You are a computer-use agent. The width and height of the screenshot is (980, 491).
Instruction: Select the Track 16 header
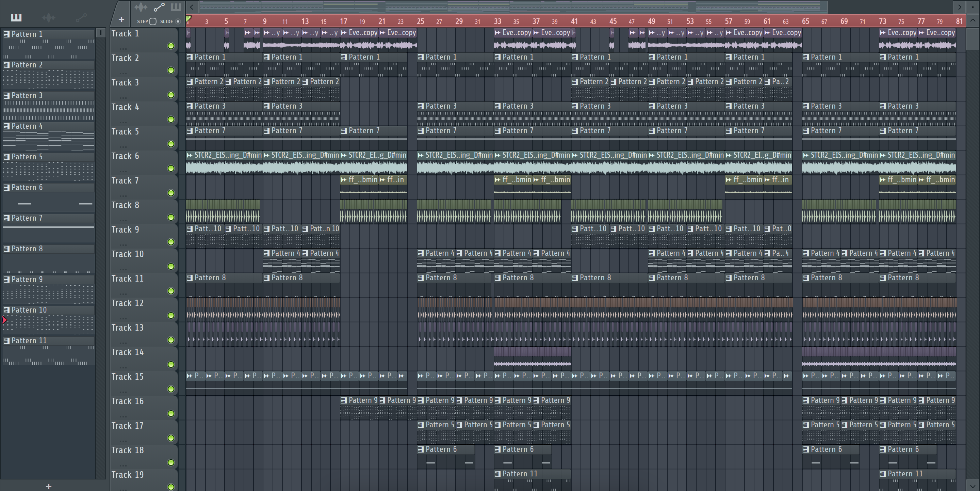click(144, 407)
